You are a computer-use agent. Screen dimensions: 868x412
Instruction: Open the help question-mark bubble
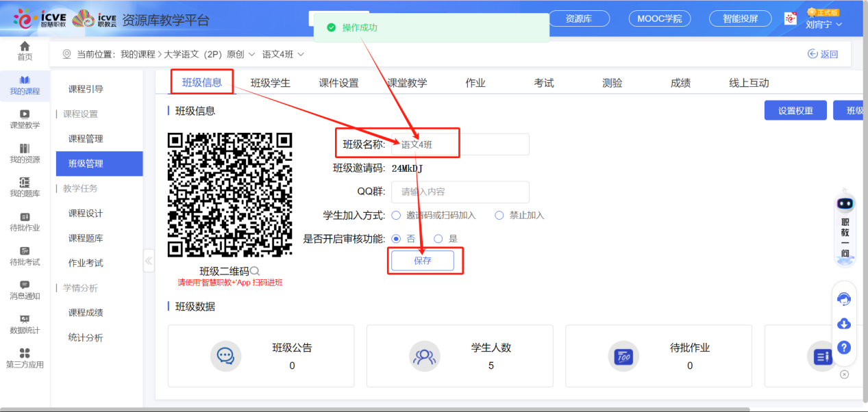[x=844, y=347]
